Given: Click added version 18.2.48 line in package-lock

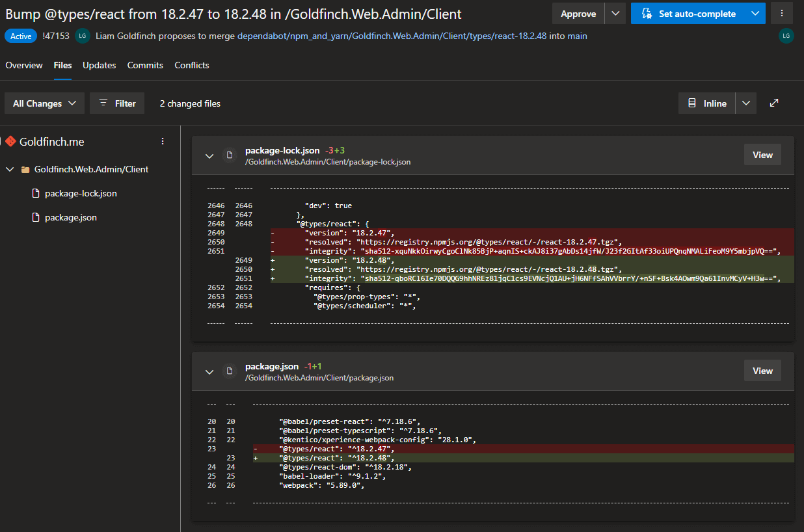Looking at the screenshot, I should (532, 260).
